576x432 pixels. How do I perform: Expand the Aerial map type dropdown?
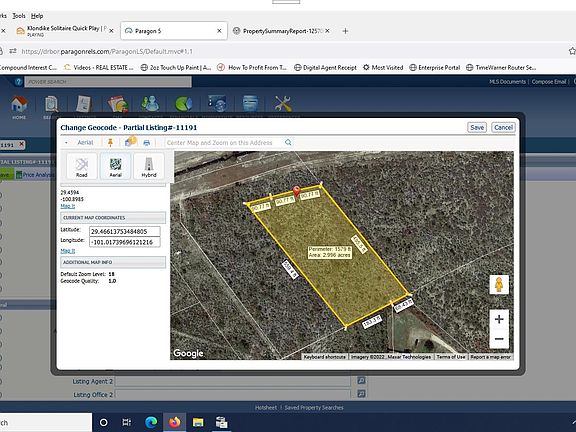[x=81, y=143]
